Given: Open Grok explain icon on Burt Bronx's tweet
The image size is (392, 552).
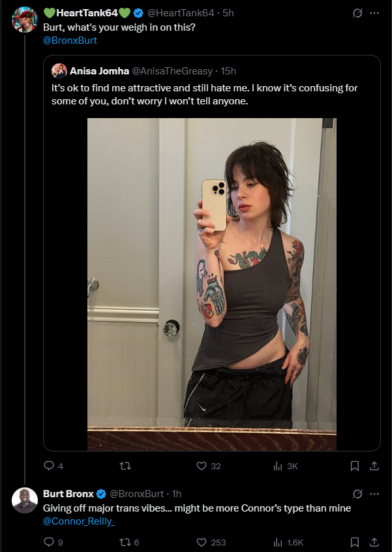Looking at the screenshot, I should click(357, 495).
